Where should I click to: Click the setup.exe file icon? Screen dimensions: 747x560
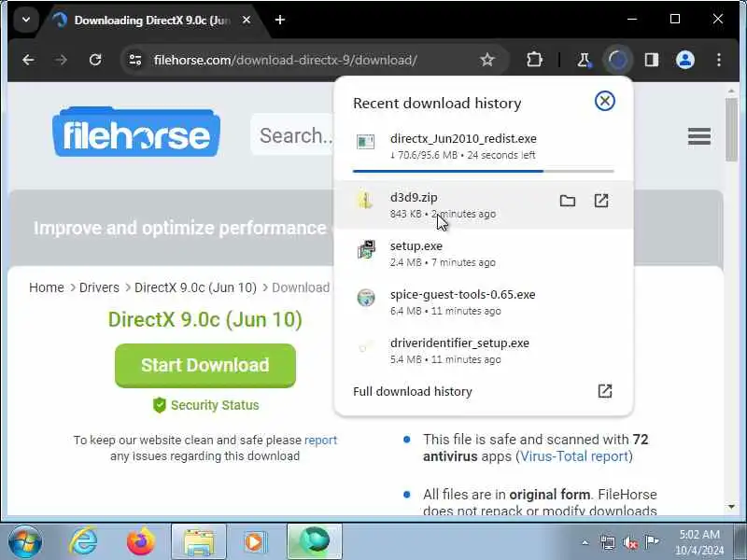point(366,249)
